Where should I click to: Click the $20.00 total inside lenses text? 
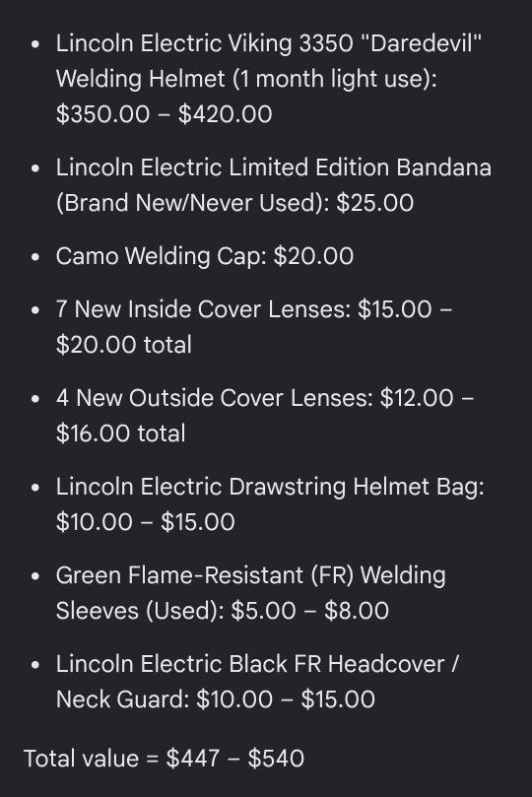pos(124,345)
